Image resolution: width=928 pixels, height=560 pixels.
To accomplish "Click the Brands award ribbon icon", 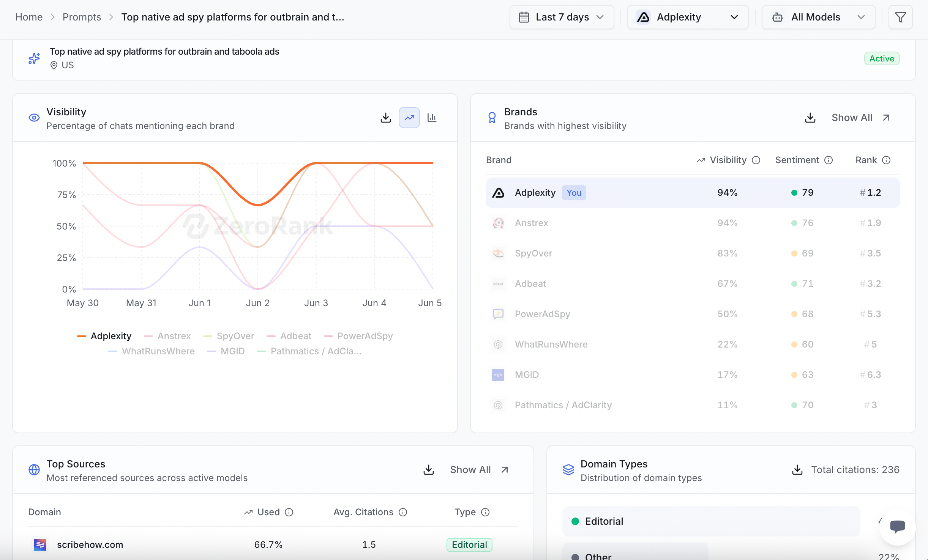I will coord(492,118).
